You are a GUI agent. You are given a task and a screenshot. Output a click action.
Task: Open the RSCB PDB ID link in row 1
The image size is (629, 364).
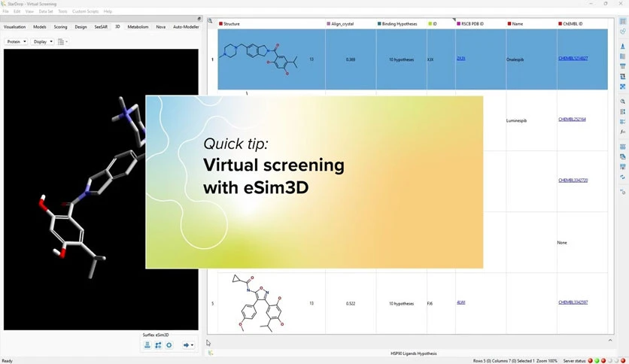pos(461,58)
